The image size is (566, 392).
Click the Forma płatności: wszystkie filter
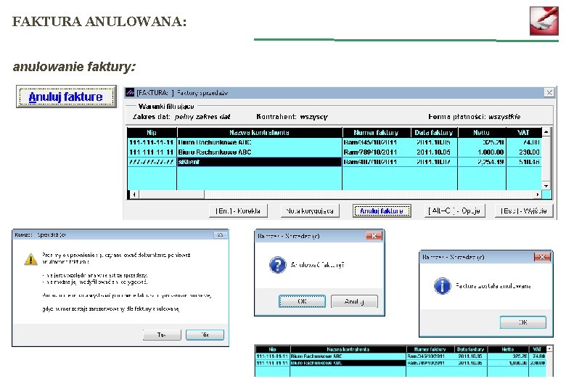click(475, 117)
